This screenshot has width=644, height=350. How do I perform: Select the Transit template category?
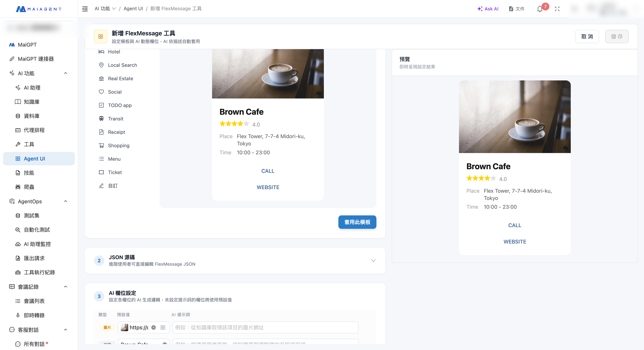tap(116, 119)
